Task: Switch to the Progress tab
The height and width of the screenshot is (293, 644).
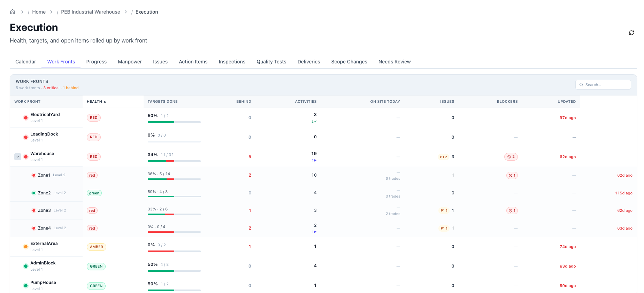Action: coord(97,62)
